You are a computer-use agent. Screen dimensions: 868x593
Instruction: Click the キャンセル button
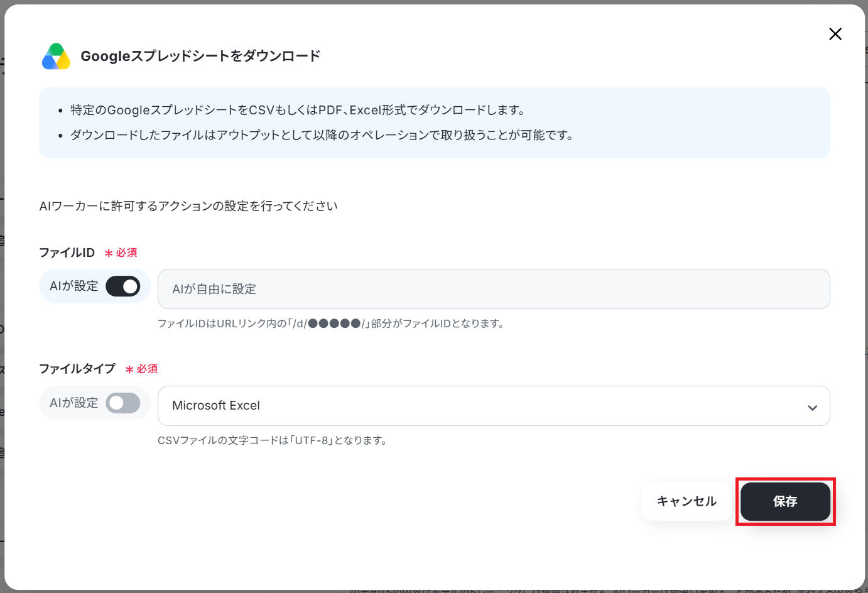[x=686, y=501]
